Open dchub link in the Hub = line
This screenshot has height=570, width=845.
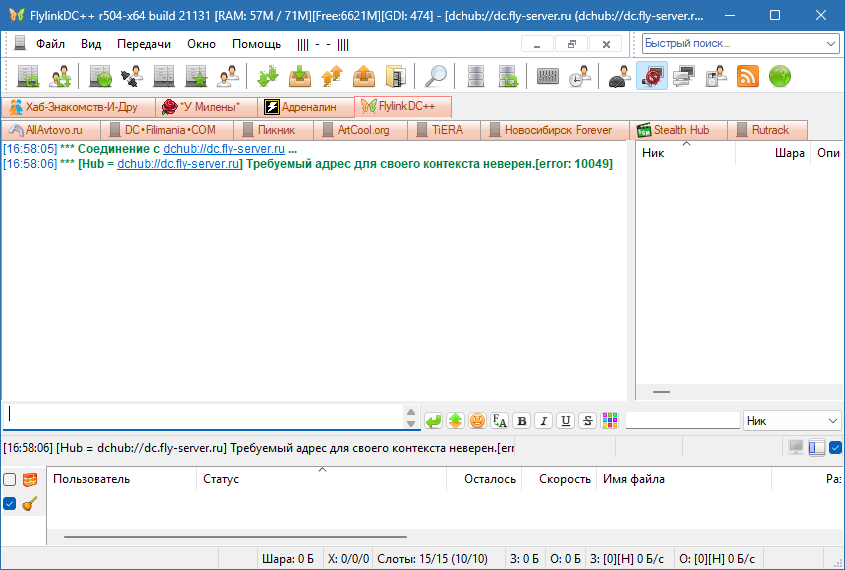tap(178, 164)
